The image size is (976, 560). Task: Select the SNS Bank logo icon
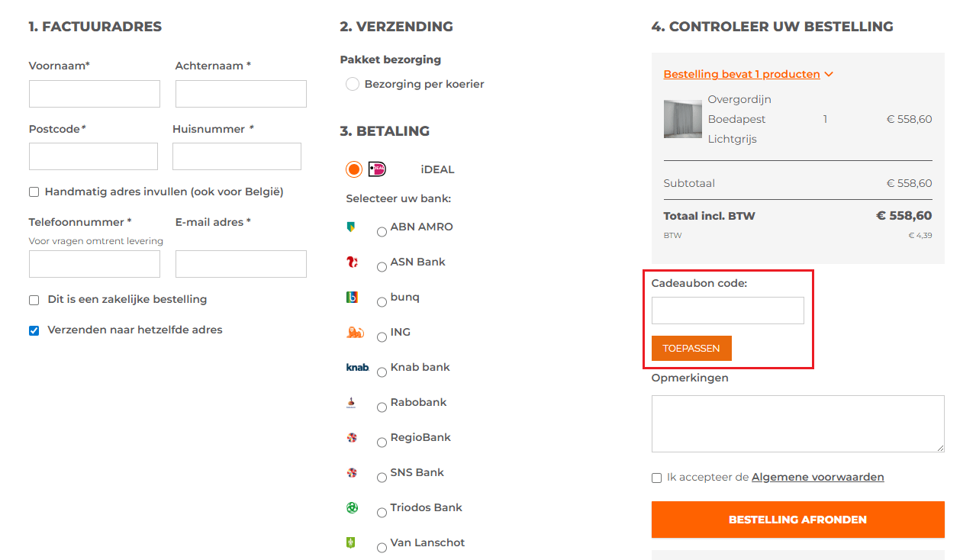point(353,473)
